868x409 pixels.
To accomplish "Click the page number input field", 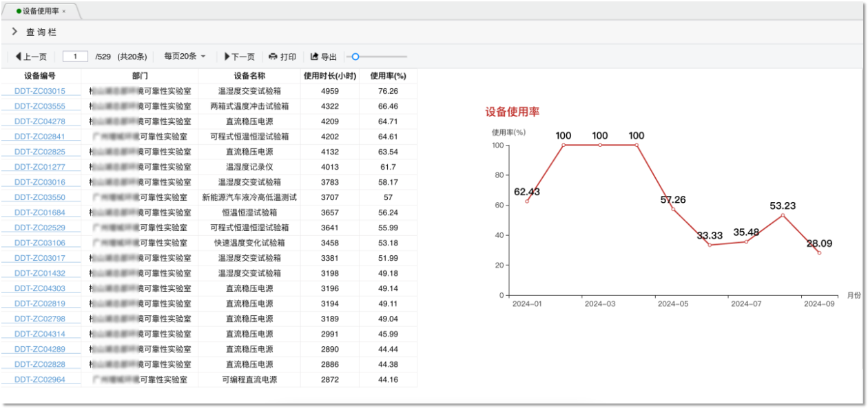I will coord(75,57).
